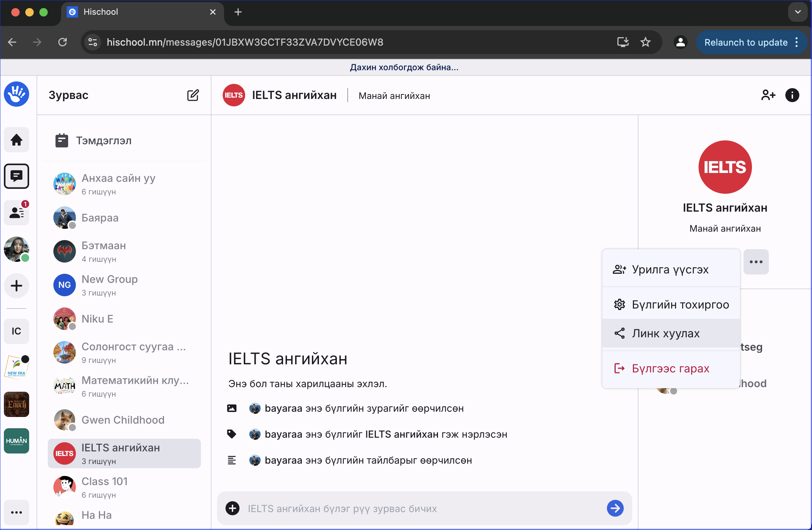Open the Human school workspace icon

pyautogui.click(x=17, y=440)
